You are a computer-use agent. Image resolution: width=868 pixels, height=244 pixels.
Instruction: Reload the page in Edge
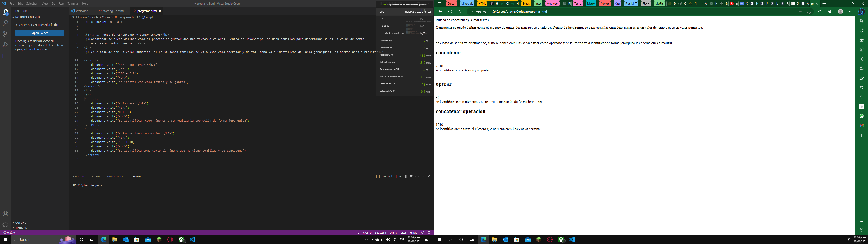(450, 12)
